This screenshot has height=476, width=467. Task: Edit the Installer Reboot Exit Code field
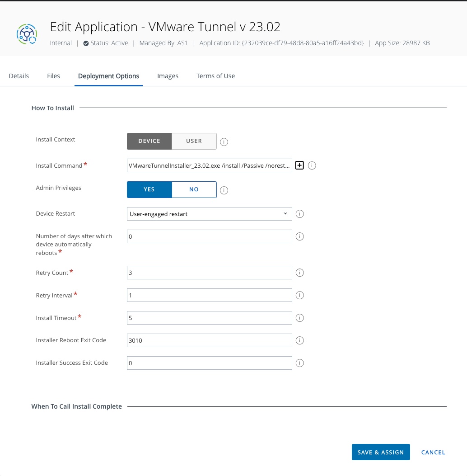point(209,340)
